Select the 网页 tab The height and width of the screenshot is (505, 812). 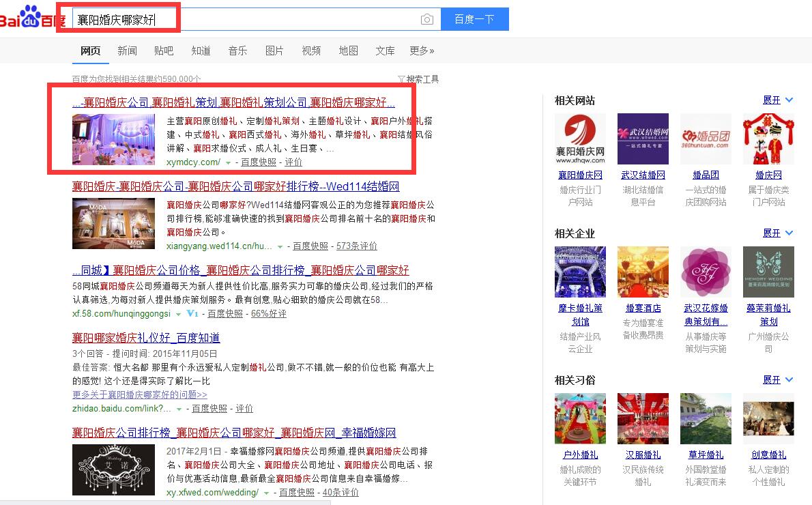pyautogui.click(x=91, y=50)
